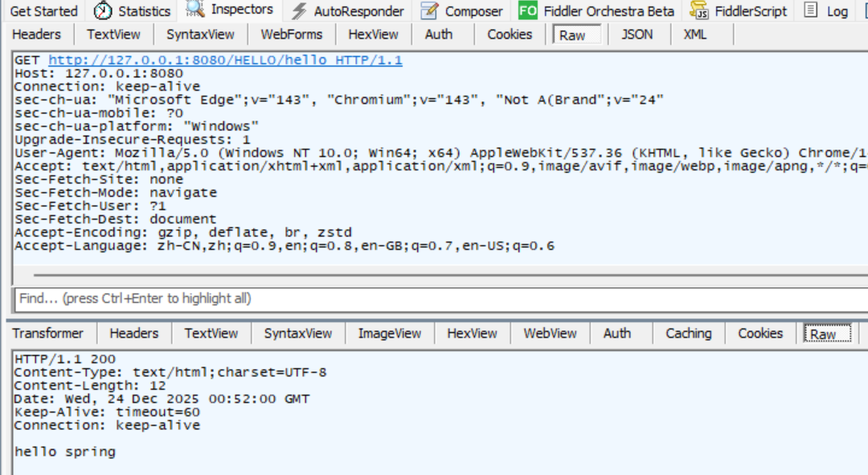This screenshot has width=868, height=475.
Task: Click the Inspectors magnifier icon
Action: coord(194,9)
